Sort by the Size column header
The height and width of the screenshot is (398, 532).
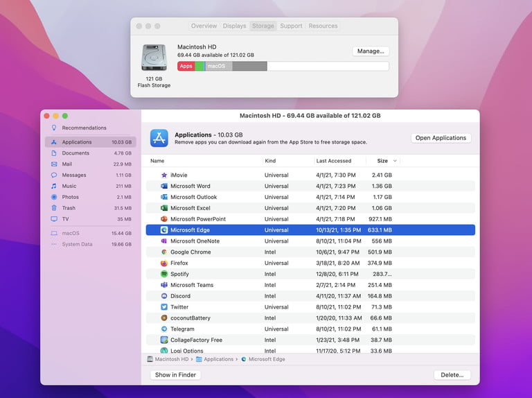click(382, 161)
